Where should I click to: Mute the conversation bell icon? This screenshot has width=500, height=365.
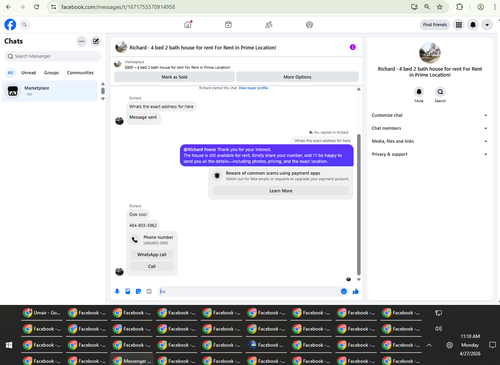pyautogui.click(x=419, y=92)
